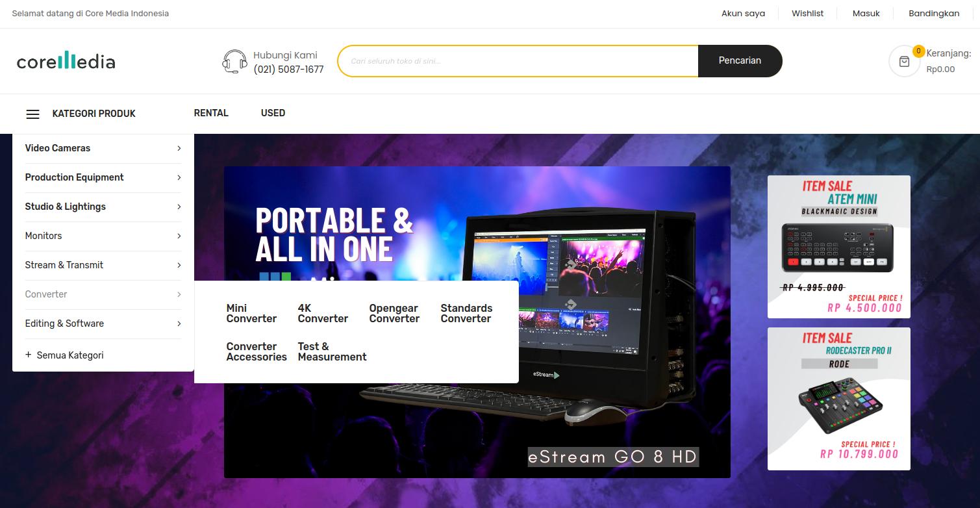
Task: Expand the Editing & Software chevron
Action: 179,324
